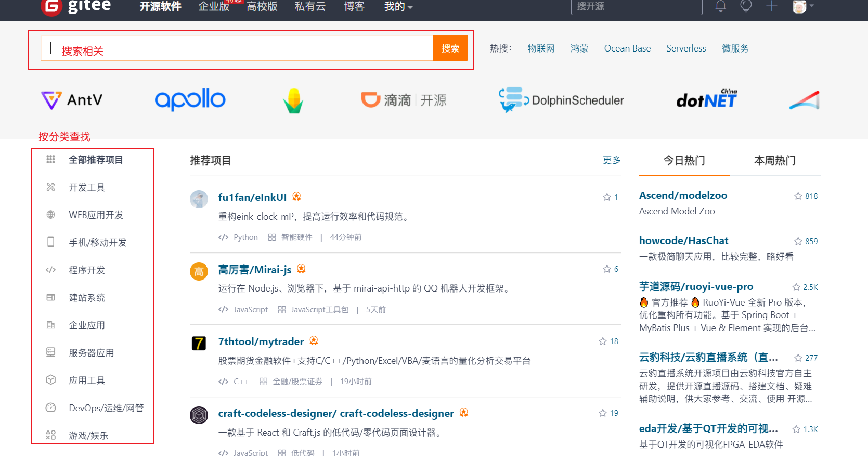
Task: Open the 企业版 nav item
Action: pos(214,7)
